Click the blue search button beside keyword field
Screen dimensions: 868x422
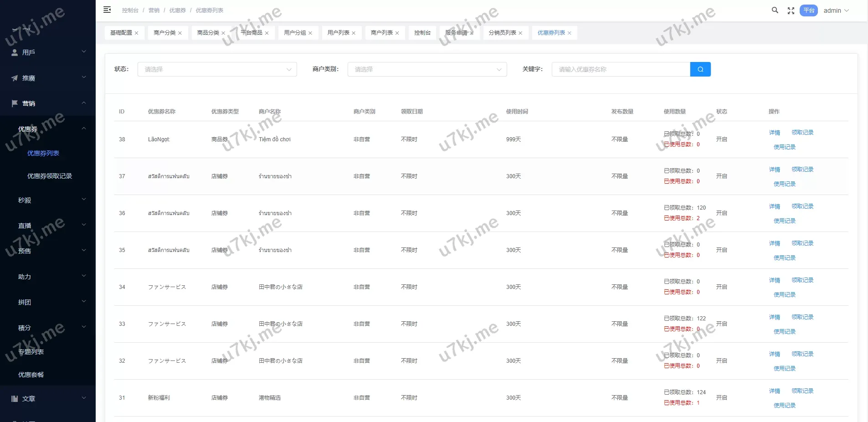(x=700, y=69)
